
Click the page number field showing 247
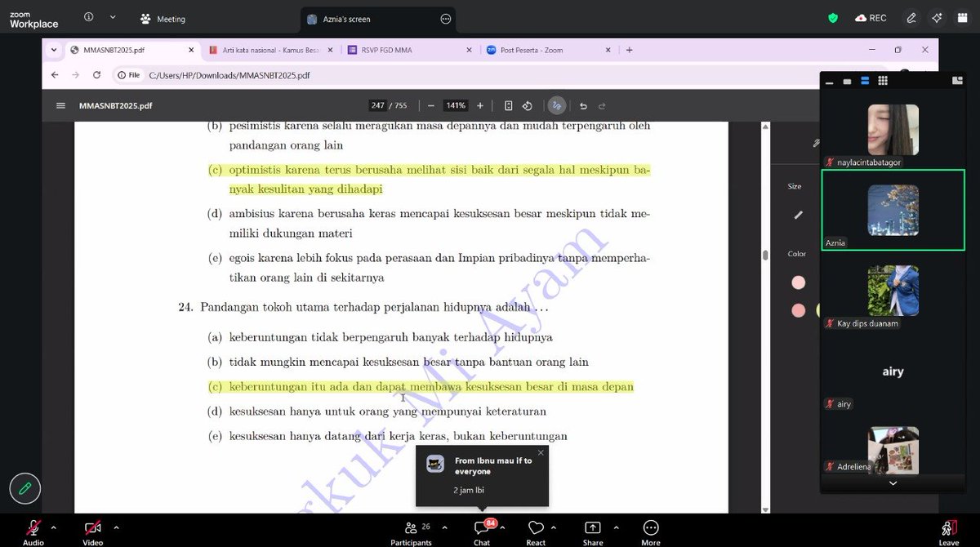coord(376,105)
